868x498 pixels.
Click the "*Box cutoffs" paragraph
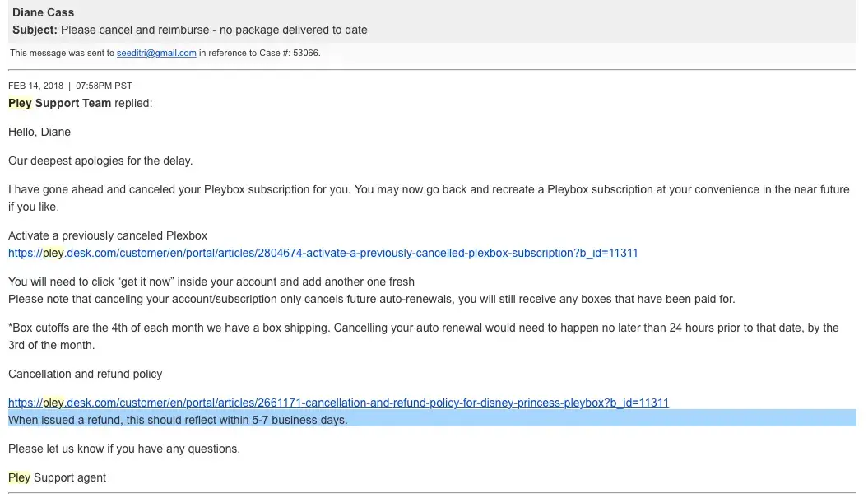coord(423,328)
